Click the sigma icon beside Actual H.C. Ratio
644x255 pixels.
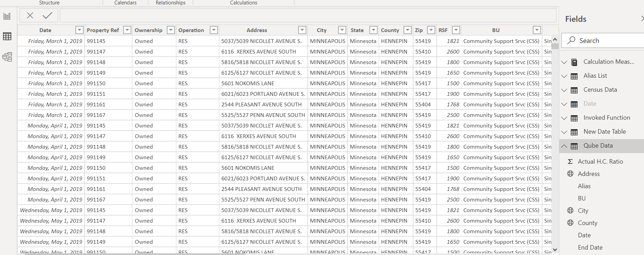(570, 162)
